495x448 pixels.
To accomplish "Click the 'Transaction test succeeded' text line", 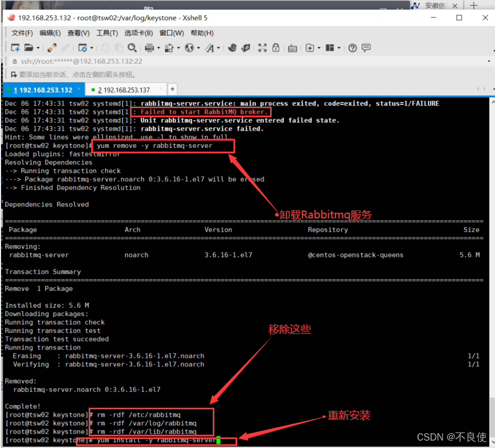I will [x=57, y=339].
